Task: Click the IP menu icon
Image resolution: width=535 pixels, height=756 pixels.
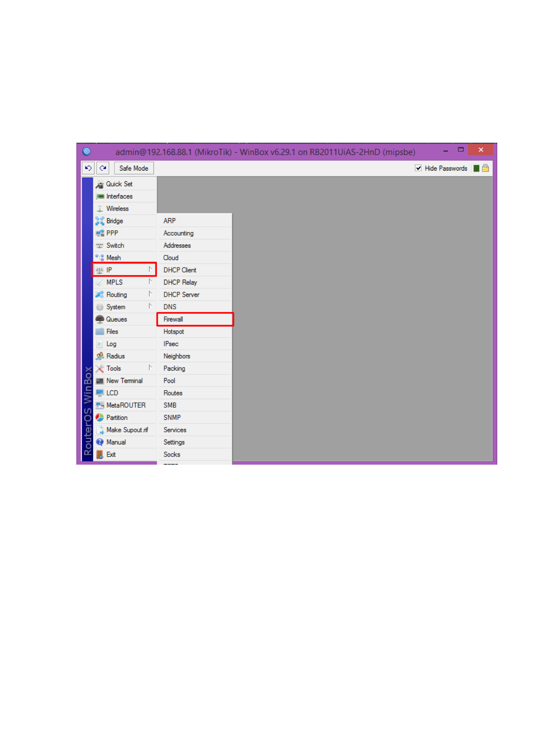Action: tap(100, 270)
